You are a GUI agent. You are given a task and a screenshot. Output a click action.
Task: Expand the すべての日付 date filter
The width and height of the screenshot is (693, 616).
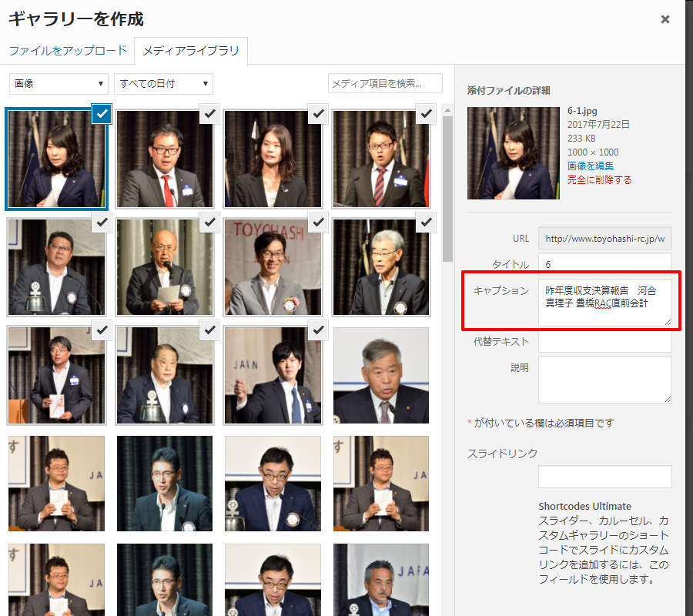click(163, 84)
